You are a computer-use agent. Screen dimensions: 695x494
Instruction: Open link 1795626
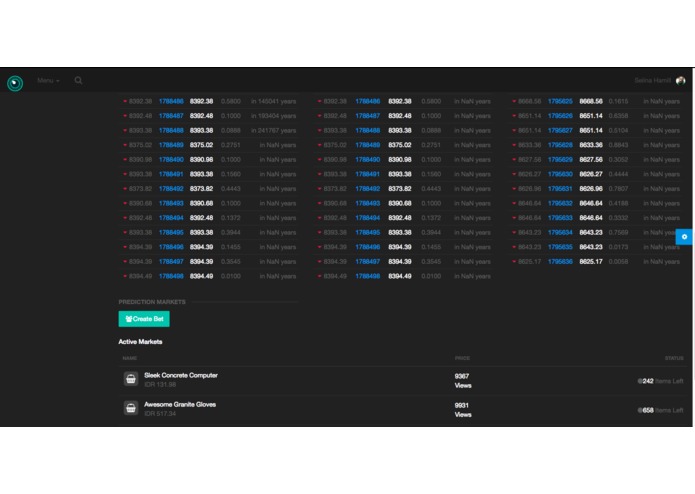560,116
